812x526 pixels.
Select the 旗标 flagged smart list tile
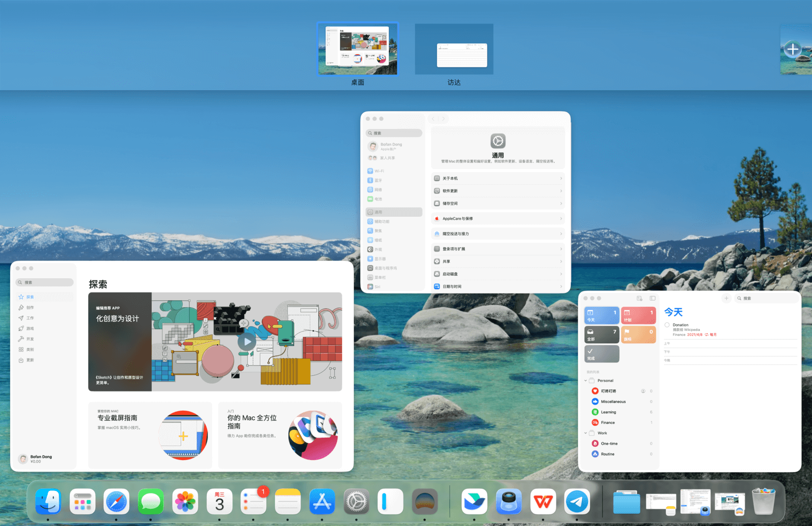click(638, 335)
